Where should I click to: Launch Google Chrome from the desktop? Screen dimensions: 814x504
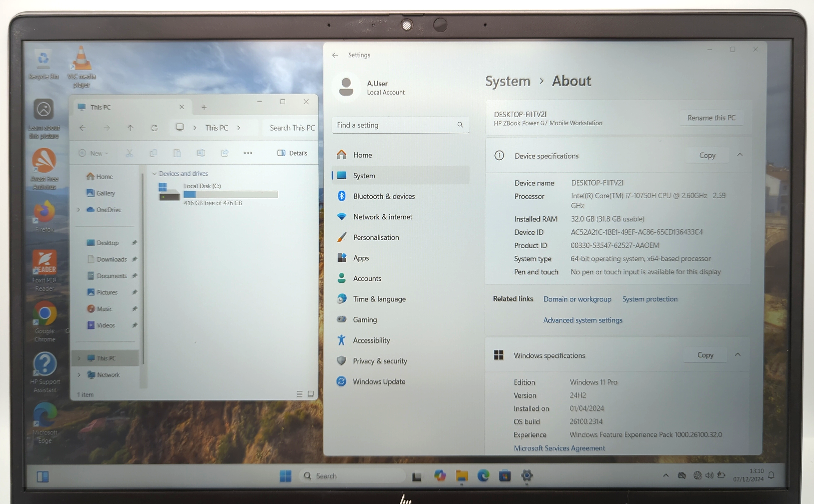click(45, 322)
